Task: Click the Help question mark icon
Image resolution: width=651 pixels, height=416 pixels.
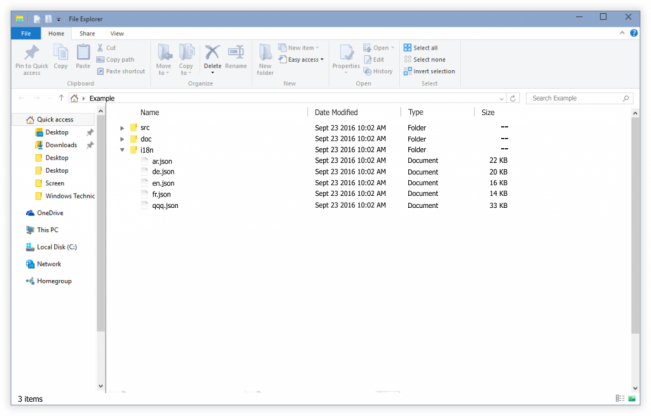Action: [636, 33]
